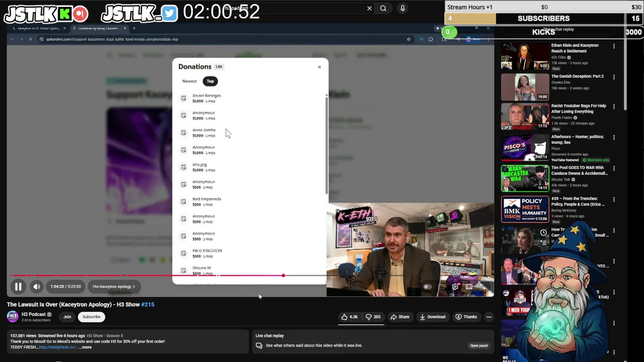Click the YouTube search magnifier button
The height and width of the screenshot is (362, 644).
pos(383,8)
